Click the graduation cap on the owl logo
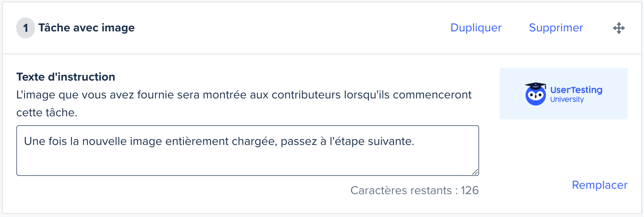Viewport: 644px width, 217px height. (535, 86)
